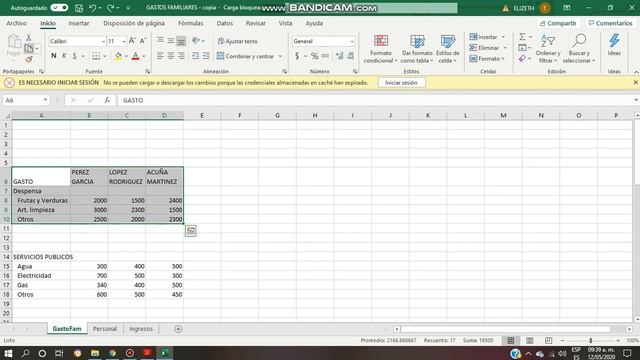Click the Redo arrow icon
The width and height of the screenshot is (640, 360).
(110, 8)
